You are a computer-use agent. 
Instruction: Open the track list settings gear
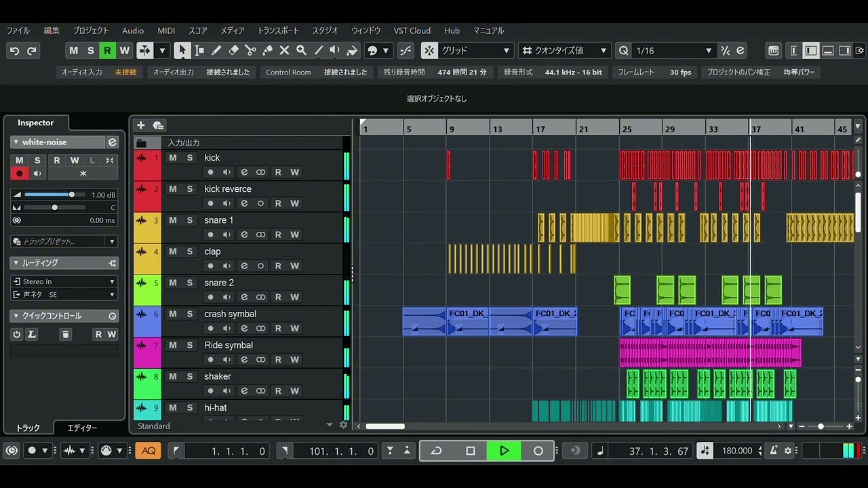pos(343,426)
